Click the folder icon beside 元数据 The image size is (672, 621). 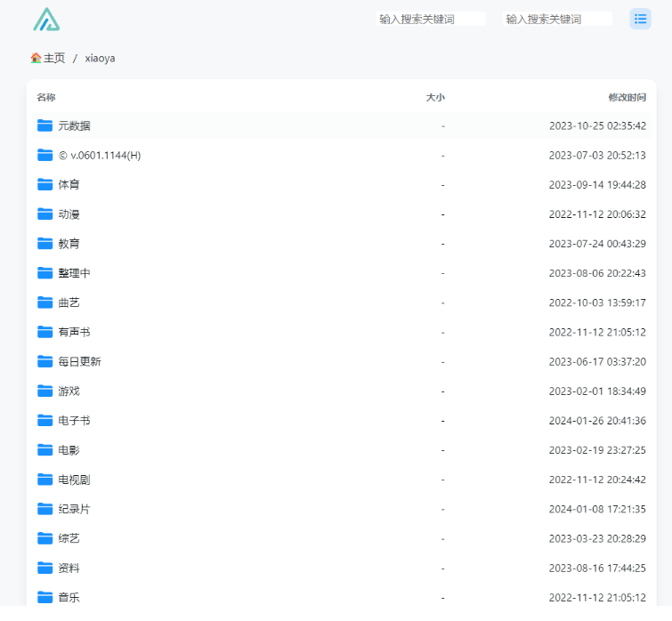pos(45,125)
